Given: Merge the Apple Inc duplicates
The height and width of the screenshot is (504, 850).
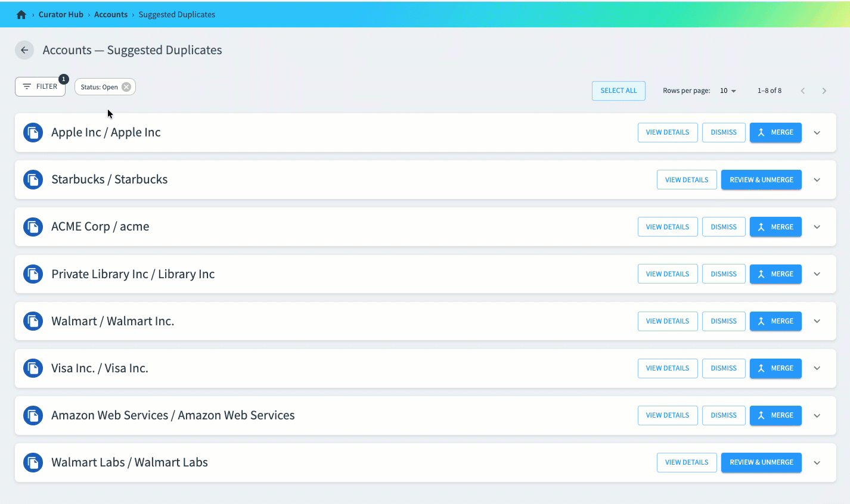Looking at the screenshot, I should click(775, 132).
